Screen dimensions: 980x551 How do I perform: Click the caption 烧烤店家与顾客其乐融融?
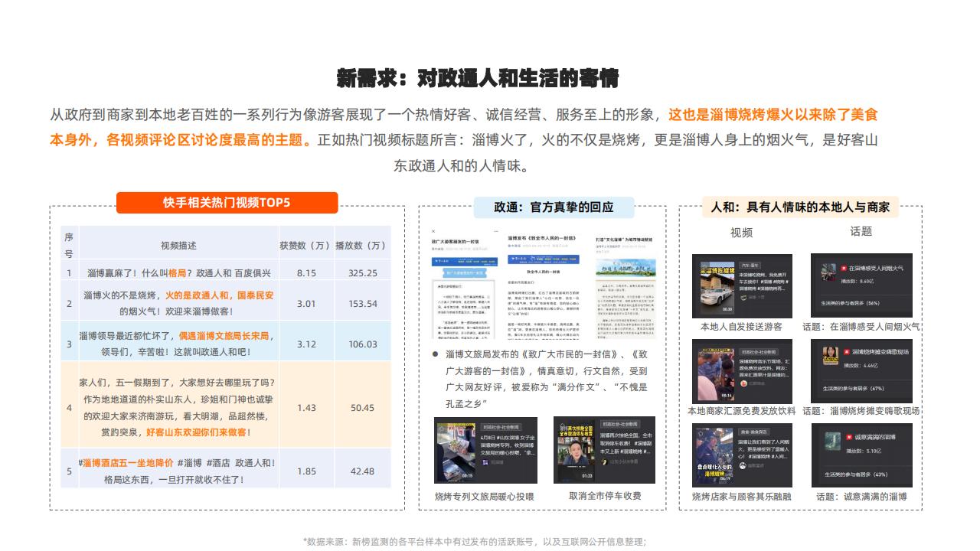tap(741, 497)
